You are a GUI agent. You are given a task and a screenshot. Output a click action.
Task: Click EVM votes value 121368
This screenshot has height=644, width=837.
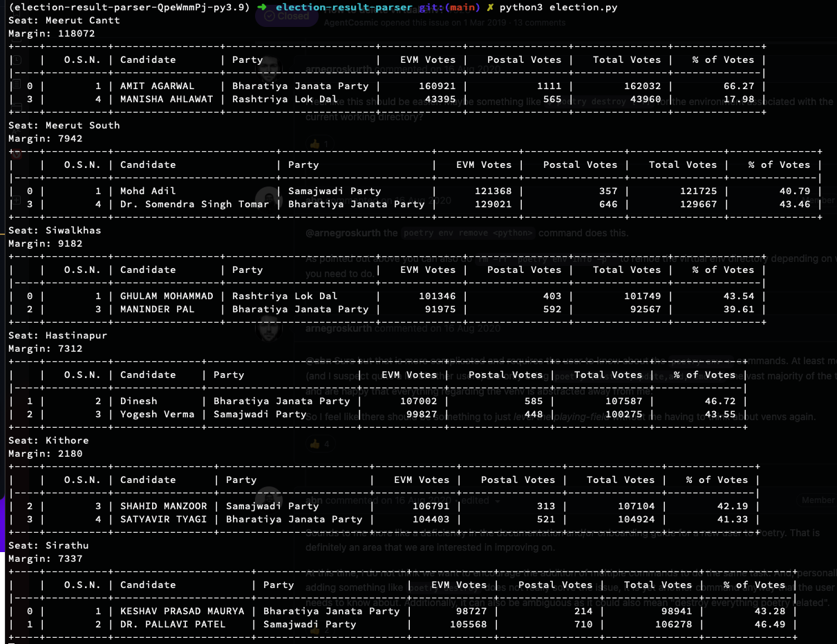coord(493,191)
